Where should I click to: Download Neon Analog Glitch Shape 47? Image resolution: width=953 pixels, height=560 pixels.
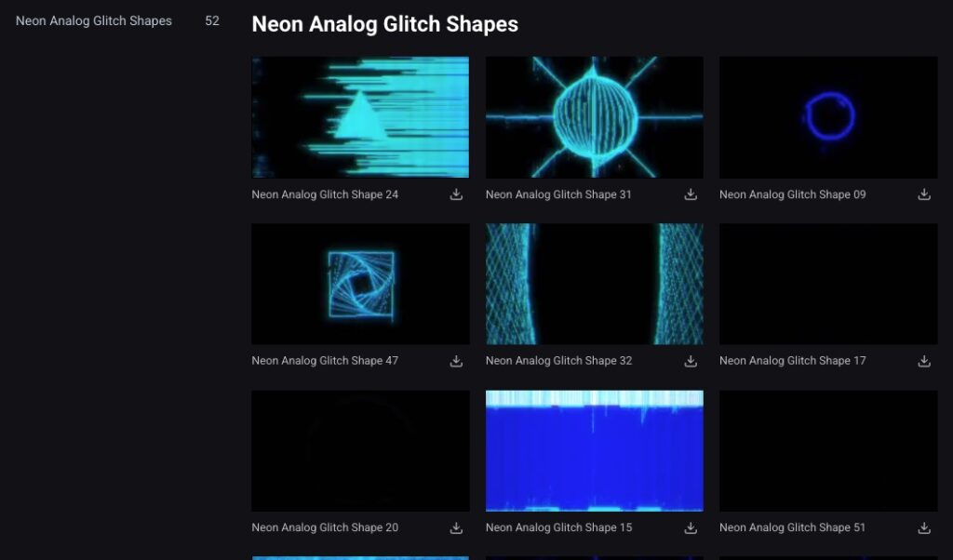456,361
